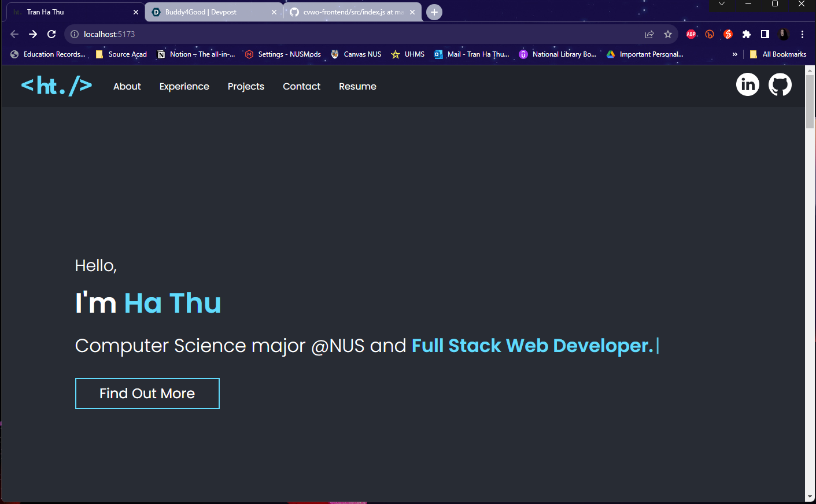Open the Notion bookmark
This screenshot has height=504, width=816.
click(x=197, y=54)
